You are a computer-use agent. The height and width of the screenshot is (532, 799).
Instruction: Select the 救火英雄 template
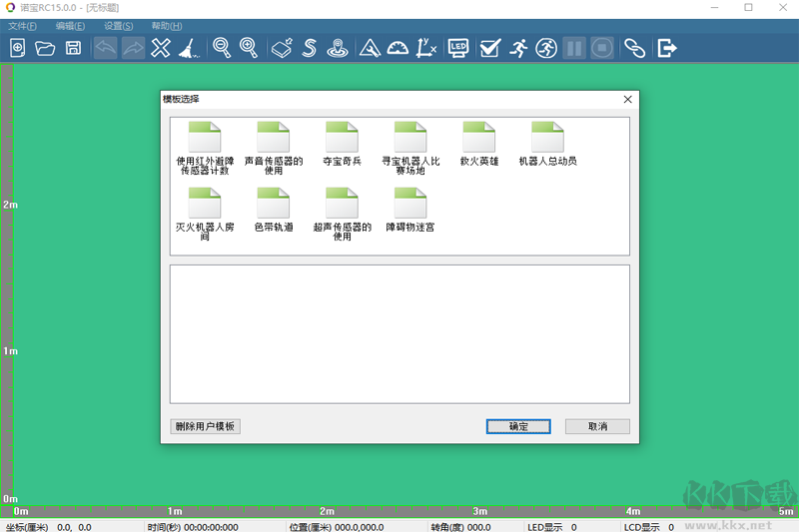tap(479, 144)
